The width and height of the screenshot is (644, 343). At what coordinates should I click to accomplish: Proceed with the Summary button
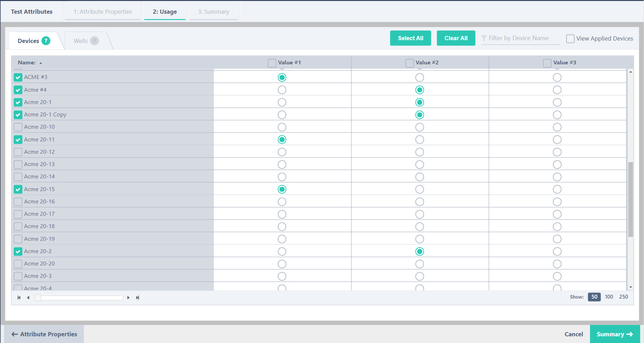615,334
